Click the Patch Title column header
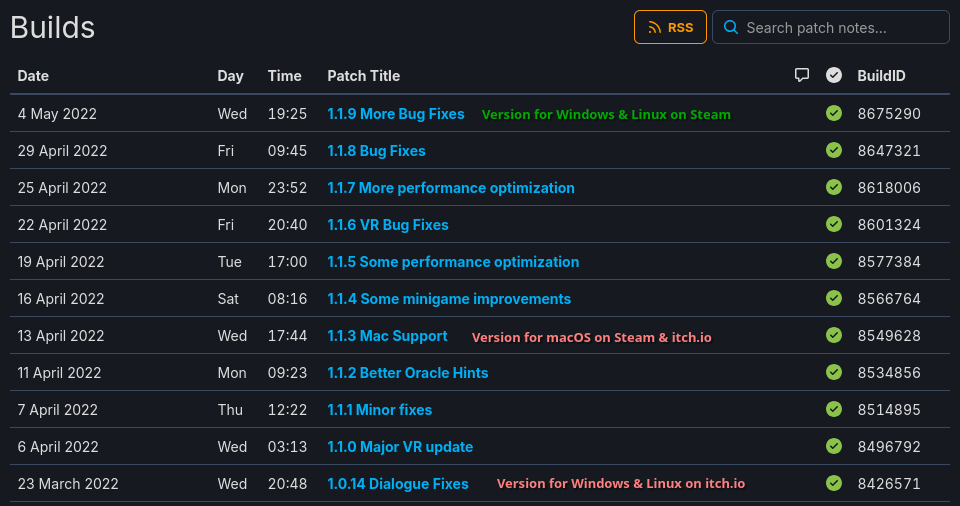 click(x=363, y=76)
